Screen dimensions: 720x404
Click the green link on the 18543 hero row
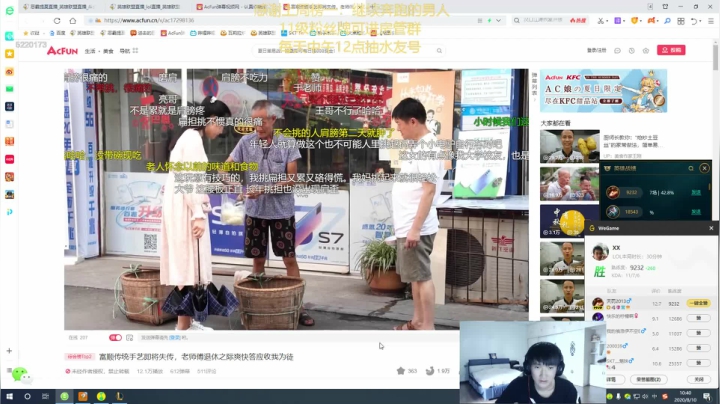(696, 212)
